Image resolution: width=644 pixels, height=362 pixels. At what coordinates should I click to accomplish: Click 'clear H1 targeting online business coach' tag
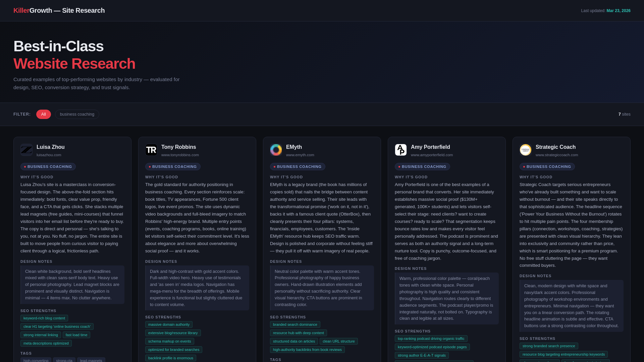click(x=57, y=326)
